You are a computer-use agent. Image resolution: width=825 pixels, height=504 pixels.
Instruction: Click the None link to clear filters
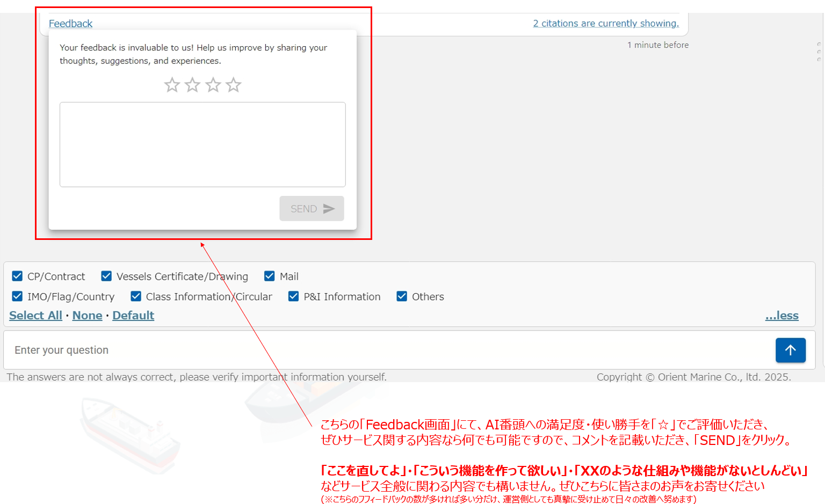(87, 316)
